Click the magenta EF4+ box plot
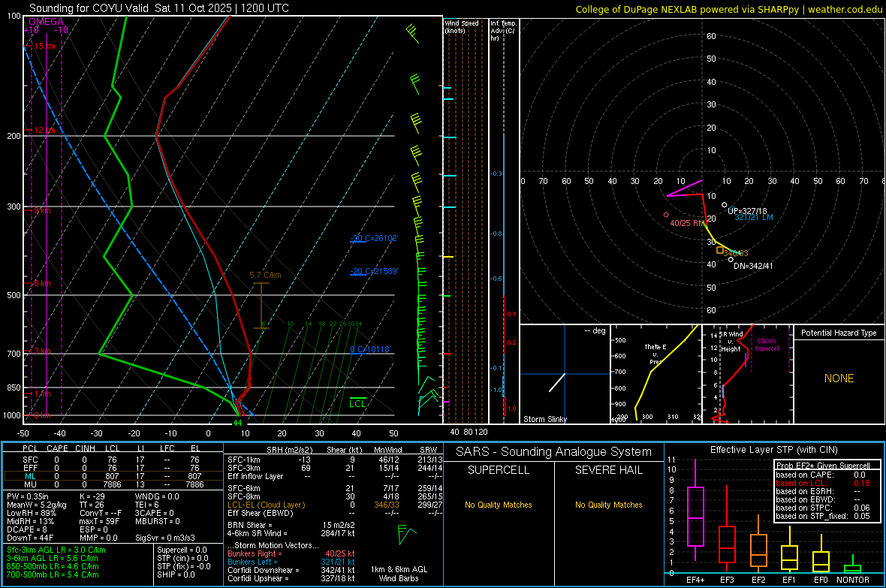The width and height of the screenshot is (886, 588). pyautogui.click(x=695, y=516)
